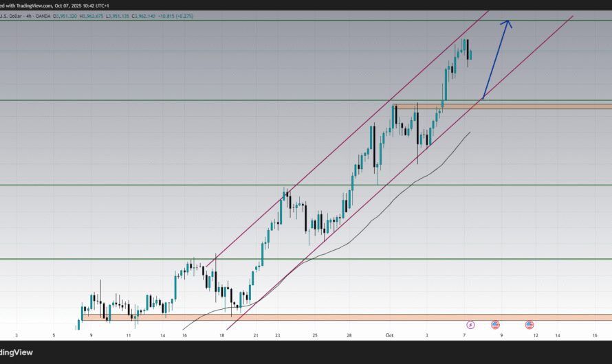Select the close value C3,962.140
Image resolution: width=612 pixels, height=364 pixels.
pos(143,16)
